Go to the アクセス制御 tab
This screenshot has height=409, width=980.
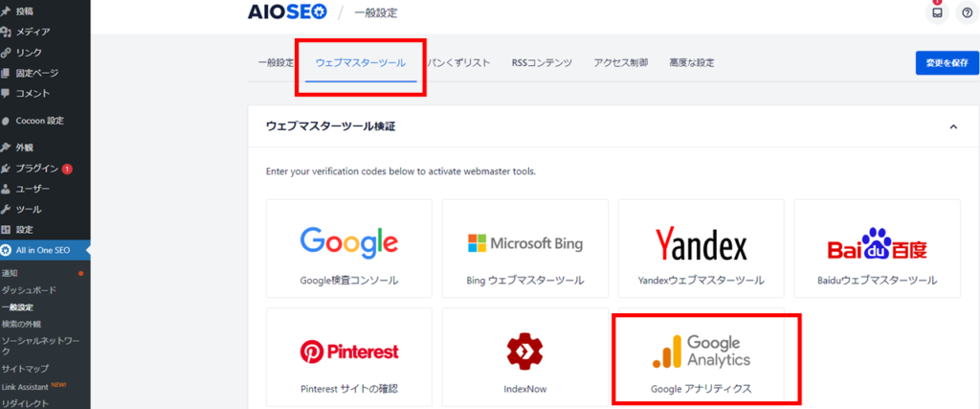point(620,62)
